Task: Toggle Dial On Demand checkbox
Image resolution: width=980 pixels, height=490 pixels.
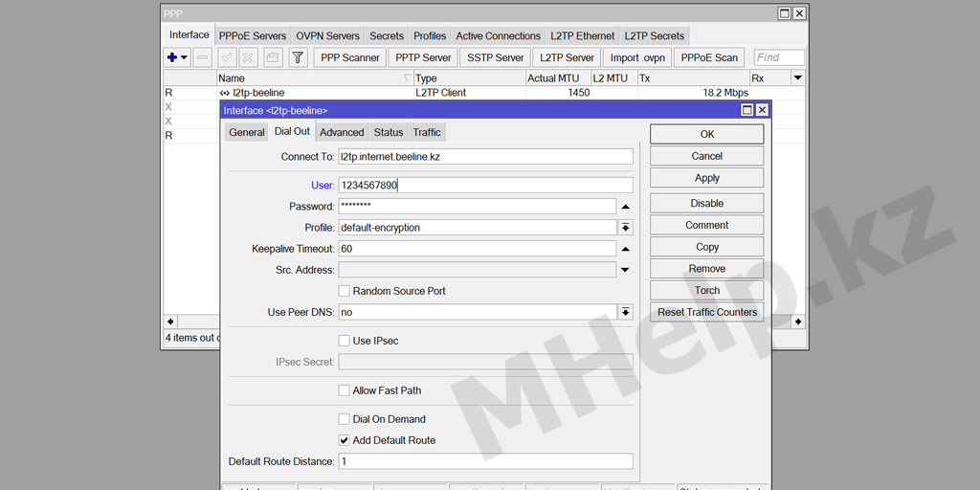Action: pos(344,419)
